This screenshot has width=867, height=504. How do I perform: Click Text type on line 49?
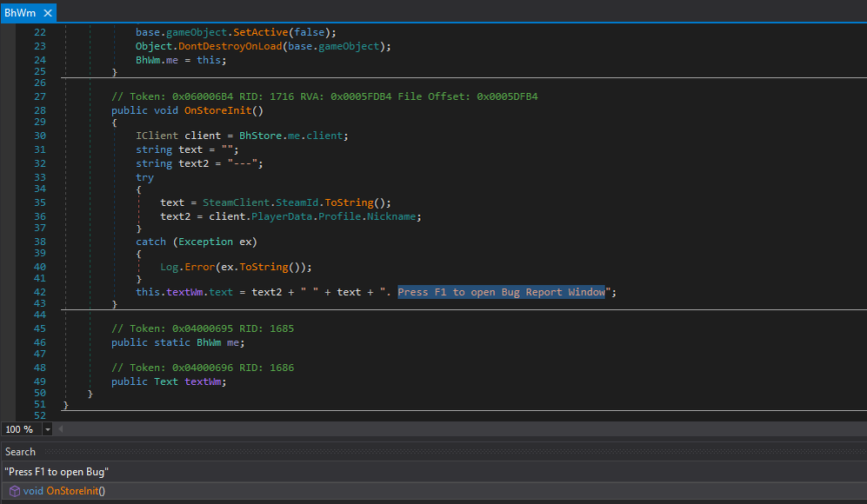(166, 381)
